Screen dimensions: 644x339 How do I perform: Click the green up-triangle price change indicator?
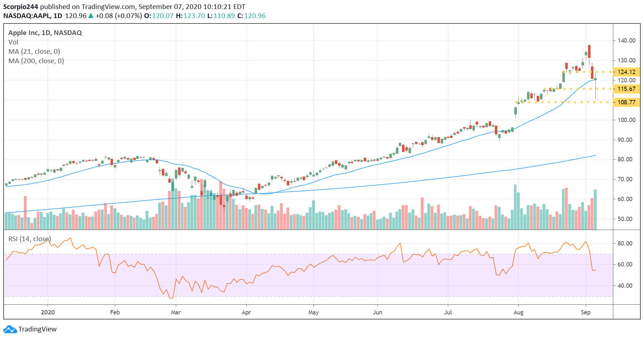[91, 16]
